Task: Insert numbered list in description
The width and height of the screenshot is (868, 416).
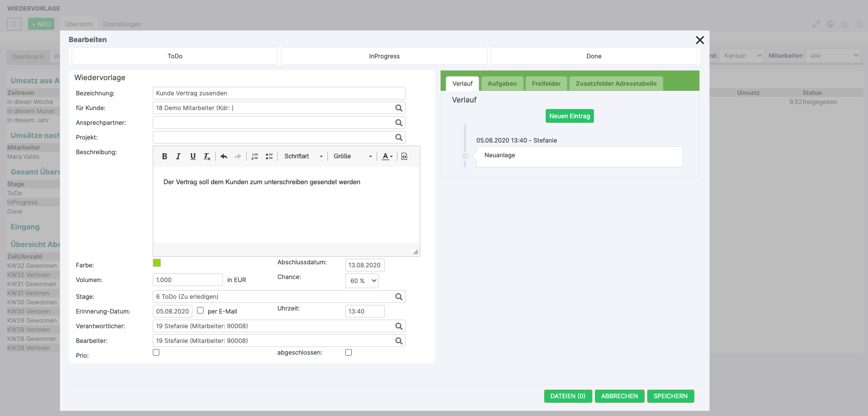Action: pos(255,156)
